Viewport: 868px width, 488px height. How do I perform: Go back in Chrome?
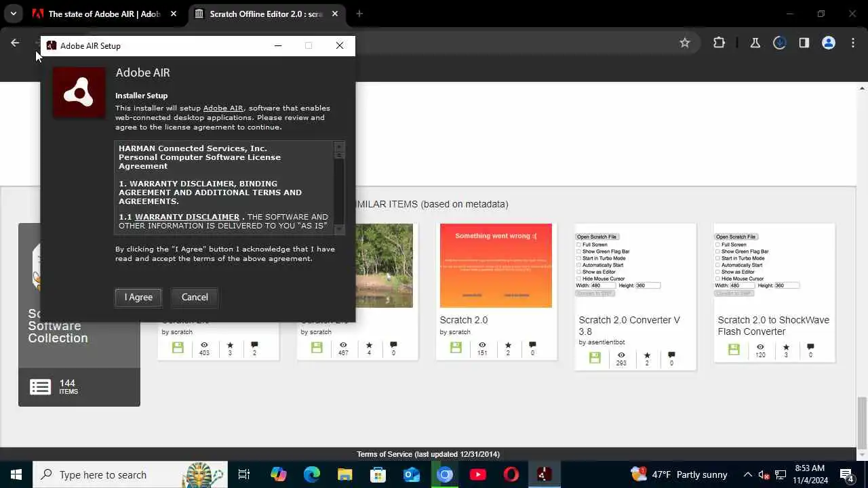15,43
